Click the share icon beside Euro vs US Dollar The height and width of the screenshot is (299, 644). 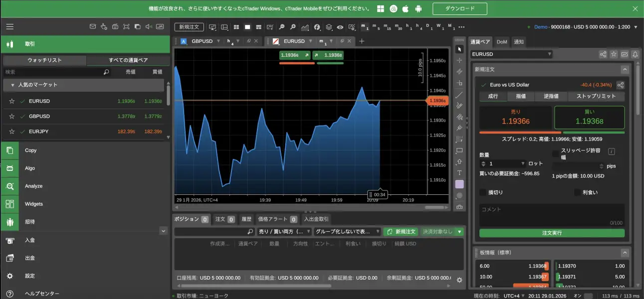(620, 85)
